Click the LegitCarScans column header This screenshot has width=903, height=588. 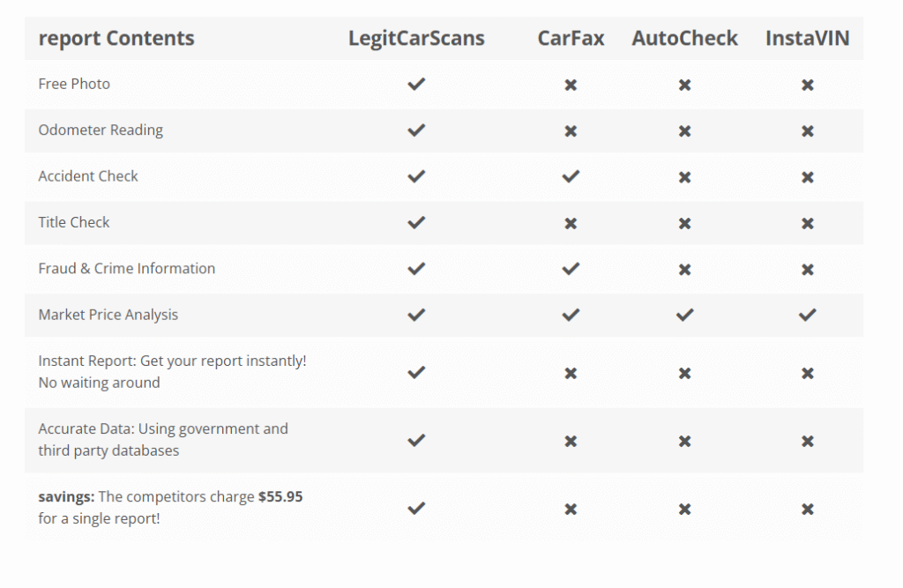tap(416, 39)
